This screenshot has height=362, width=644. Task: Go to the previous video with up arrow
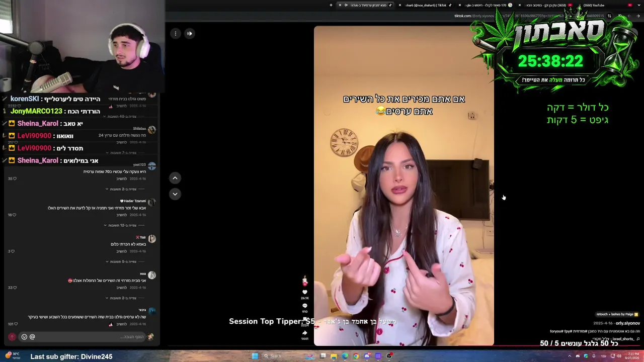pyautogui.click(x=175, y=178)
